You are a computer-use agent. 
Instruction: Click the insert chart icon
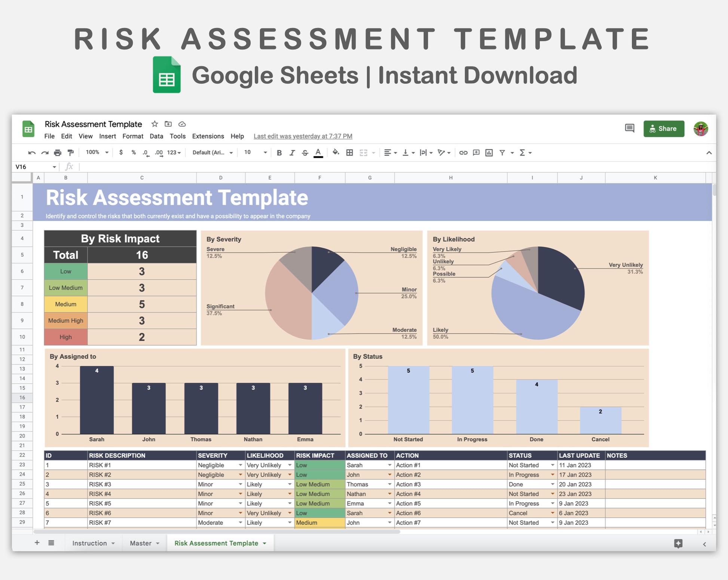(489, 153)
